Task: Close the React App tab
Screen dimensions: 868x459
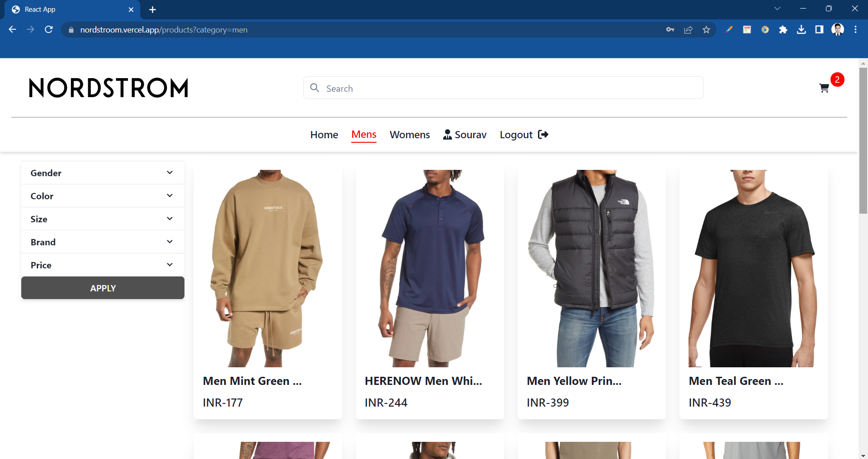Action: 131,9
